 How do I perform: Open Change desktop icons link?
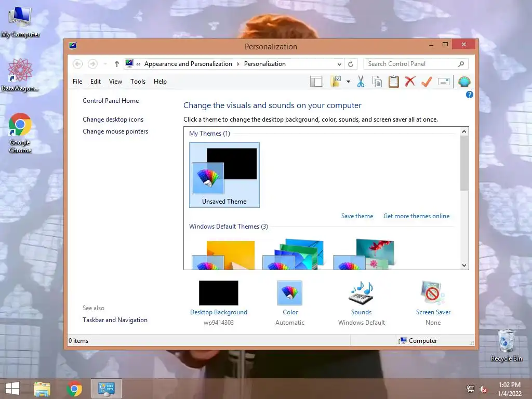point(113,119)
